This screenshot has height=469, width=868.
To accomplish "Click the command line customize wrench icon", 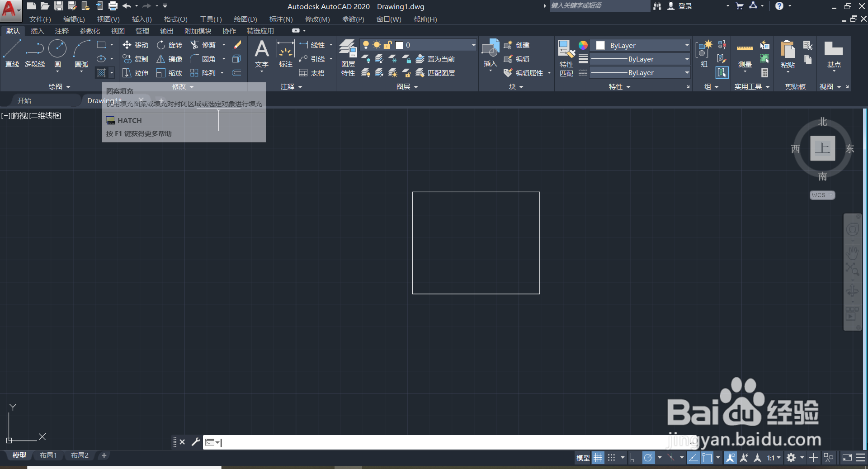I will [x=196, y=442].
